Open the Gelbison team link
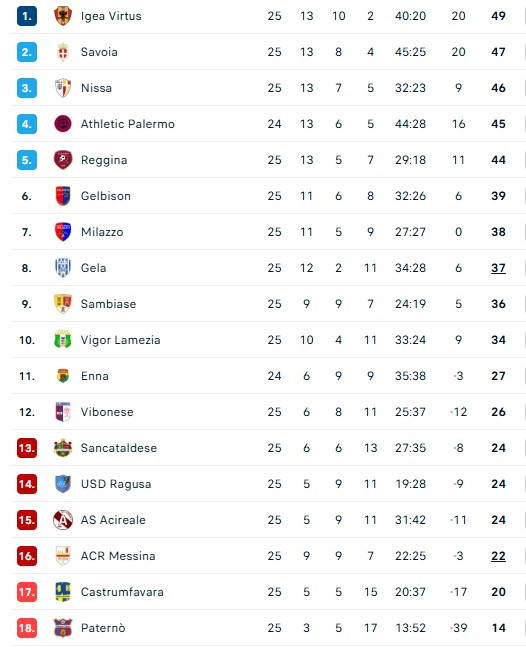Image resolution: width=526 pixels, height=651 pixels. point(106,196)
